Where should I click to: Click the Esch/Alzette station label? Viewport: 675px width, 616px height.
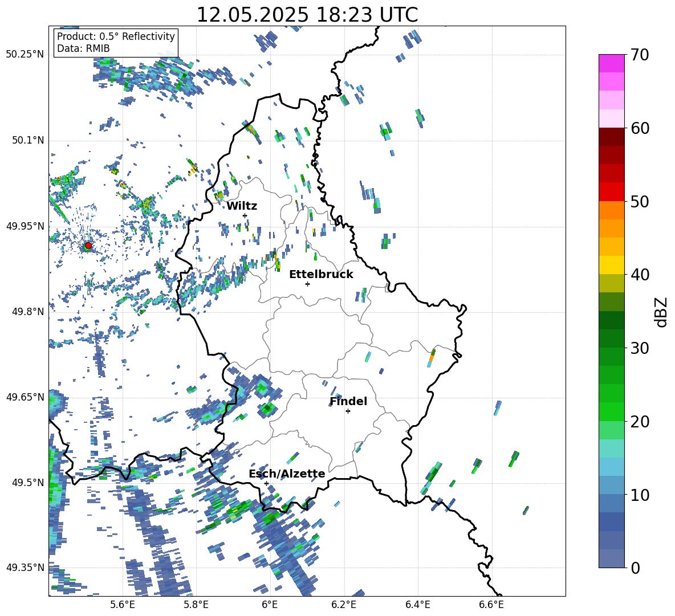(x=287, y=474)
